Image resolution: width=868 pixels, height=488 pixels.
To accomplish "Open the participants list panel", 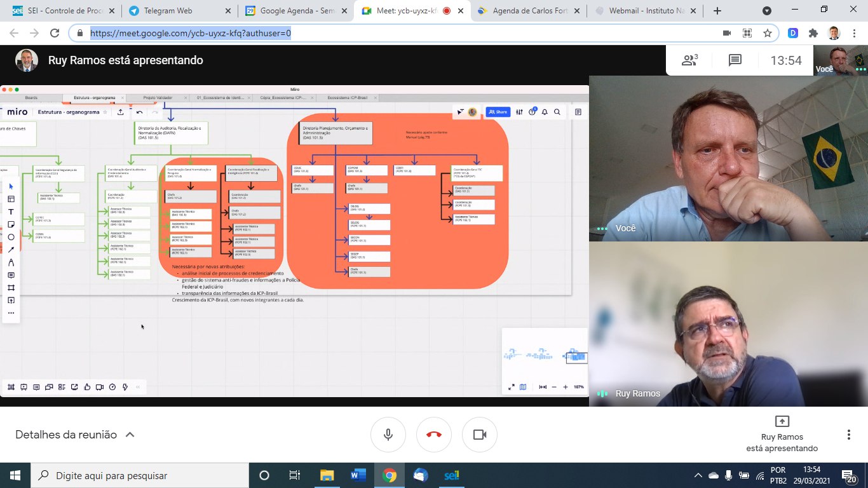I will coord(689,60).
